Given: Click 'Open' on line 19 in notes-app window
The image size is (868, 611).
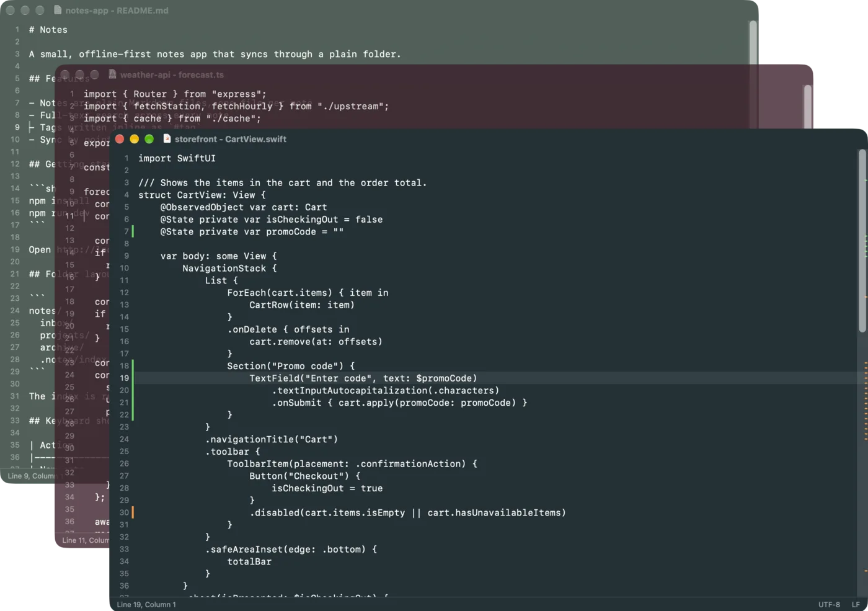Looking at the screenshot, I should tap(40, 249).
